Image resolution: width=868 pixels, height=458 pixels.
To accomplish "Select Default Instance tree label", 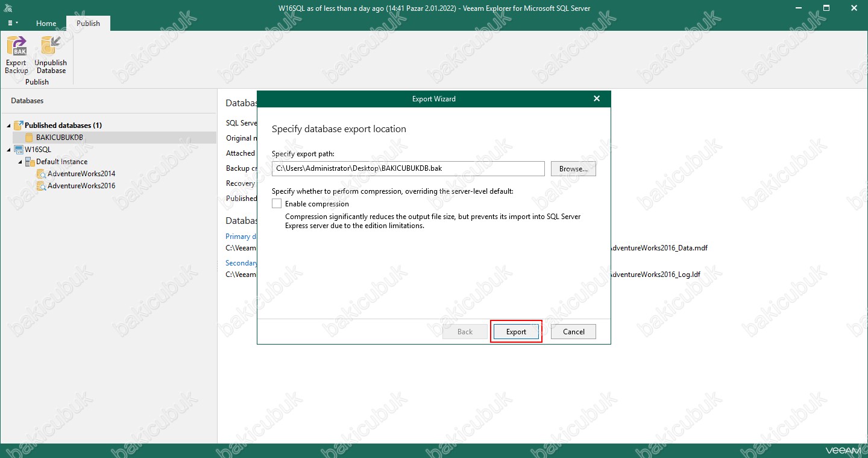I will [61, 162].
